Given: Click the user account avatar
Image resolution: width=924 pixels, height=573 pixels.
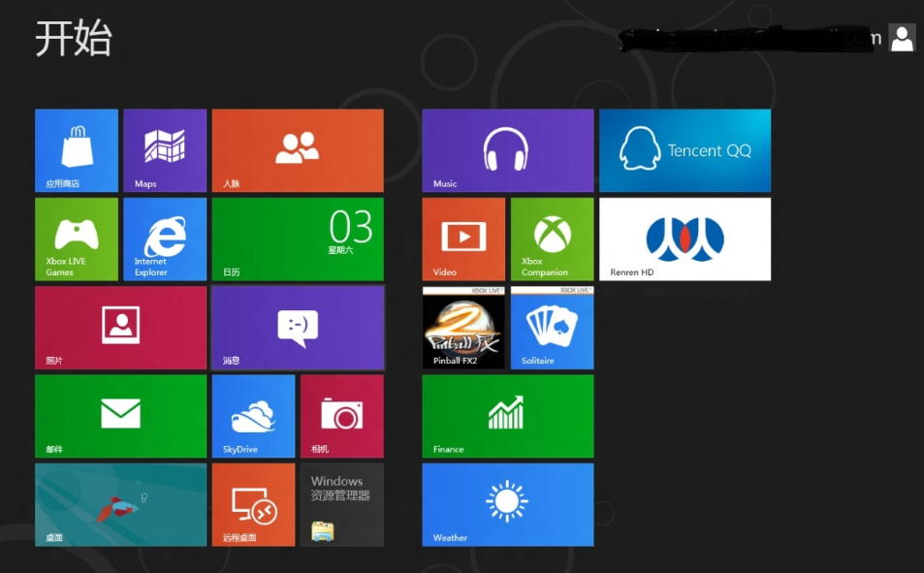Looking at the screenshot, I should pyautogui.click(x=902, y=38).
